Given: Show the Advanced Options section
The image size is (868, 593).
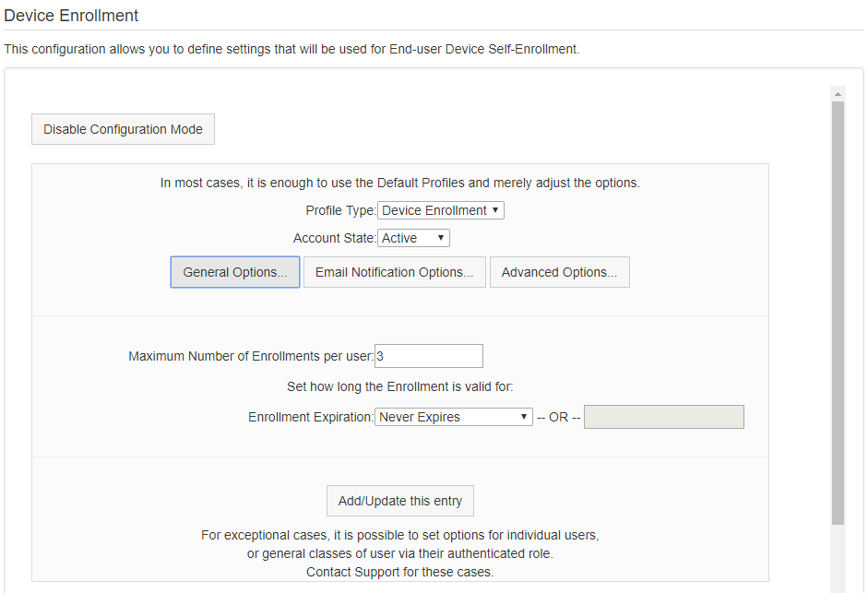Looking at the screenshot, I should pyautogui.click(x=560, y=272).
